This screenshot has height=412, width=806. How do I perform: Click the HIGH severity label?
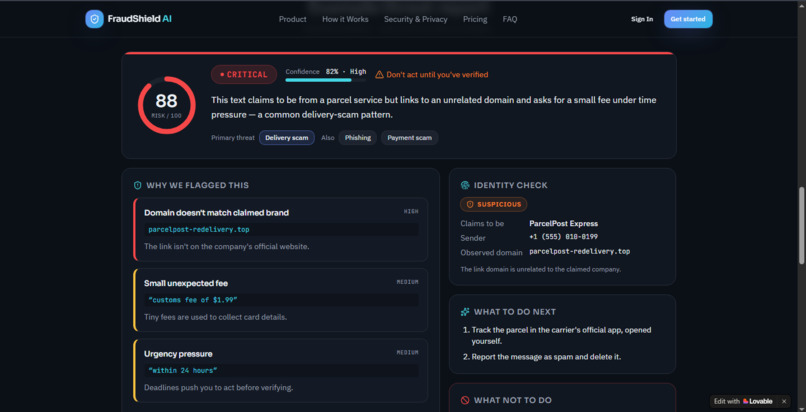(x=411, y=211)
